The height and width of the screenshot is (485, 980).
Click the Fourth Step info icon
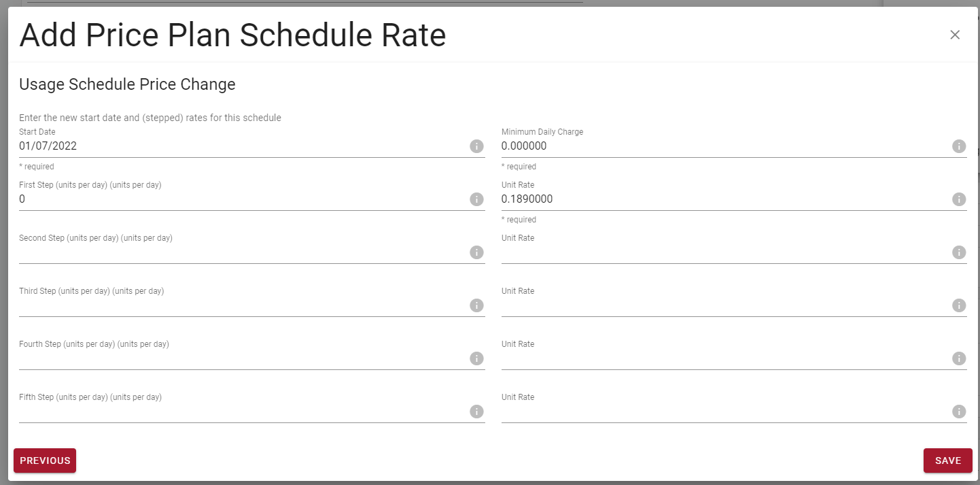pyautogui.click(x=476, y=358)
